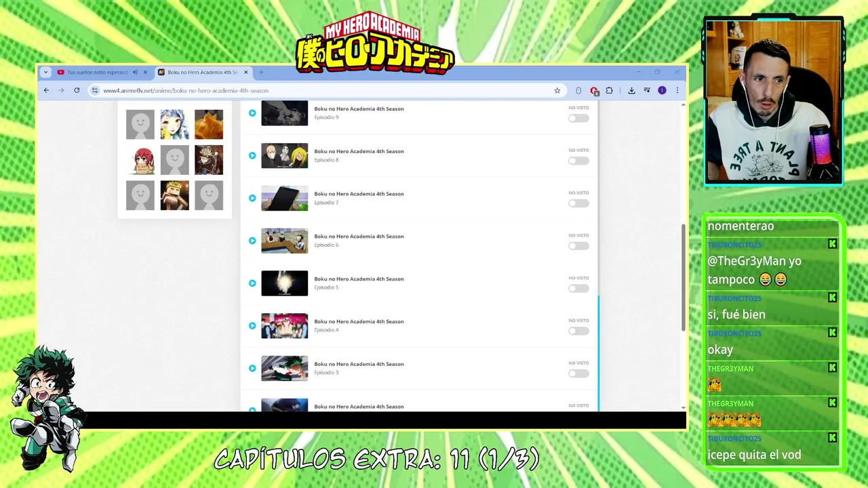Image resolution: width=868 pixels, height=488 pixels.
Task: Click the Episodio 8 thumbnail
Action: tap(285, 156)
